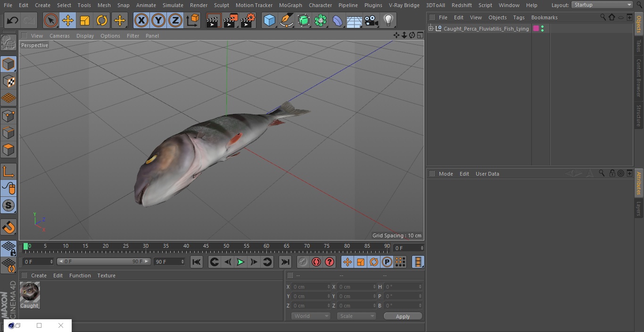Toggle the Enable Axis tool
Viewport: 644px width, 332px height.
point(8,171)
